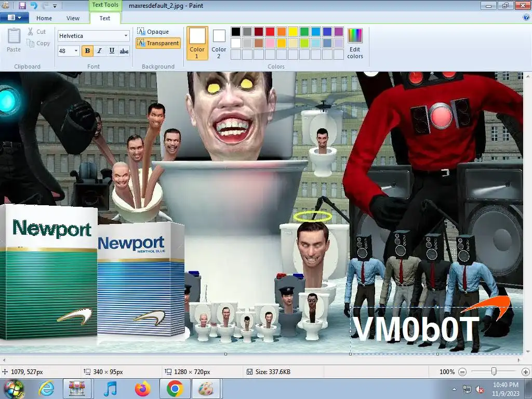Show hidden tray icons arrow

coord(454,390)
